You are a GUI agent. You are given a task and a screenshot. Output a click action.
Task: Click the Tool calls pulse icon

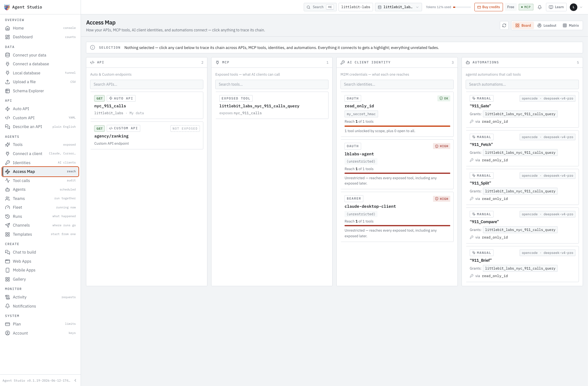pos(8,181)
